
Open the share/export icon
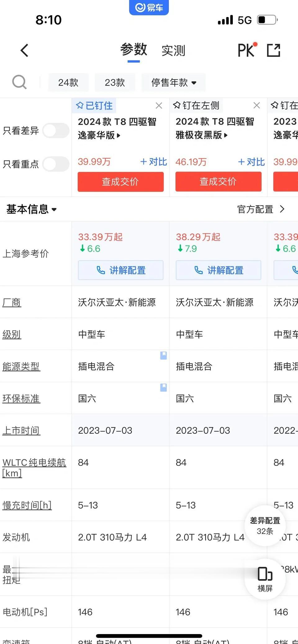273,51
